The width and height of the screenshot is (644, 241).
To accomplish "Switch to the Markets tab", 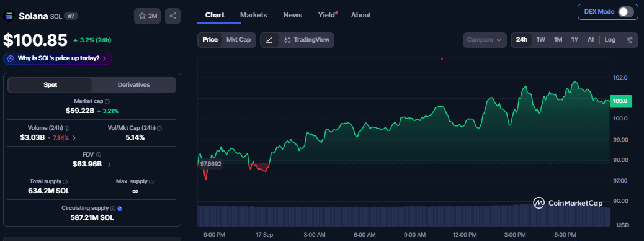I will click(253, 15).
